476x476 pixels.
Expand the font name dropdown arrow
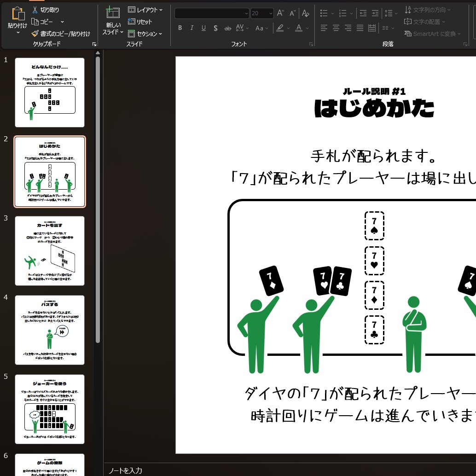(246, 13)
